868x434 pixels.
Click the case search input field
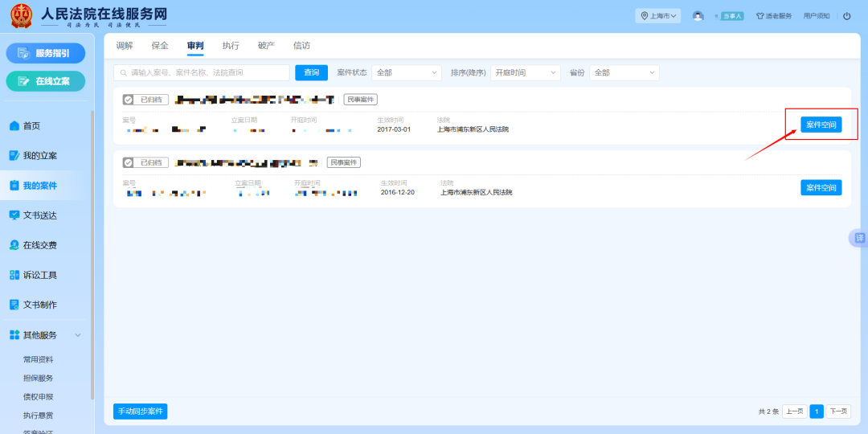(x=205, y=73)
